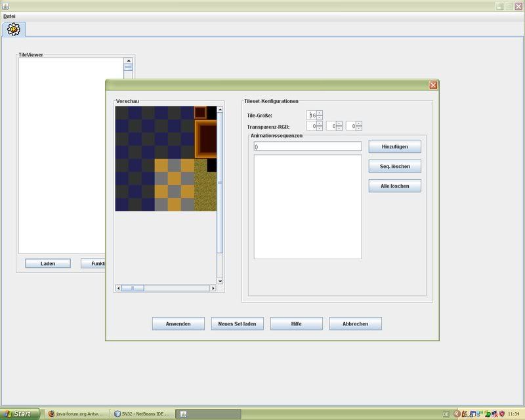This screenshot has width=525, height=420.
Task: Apply settings with the Anwenden button
Action: click(178, 324)
